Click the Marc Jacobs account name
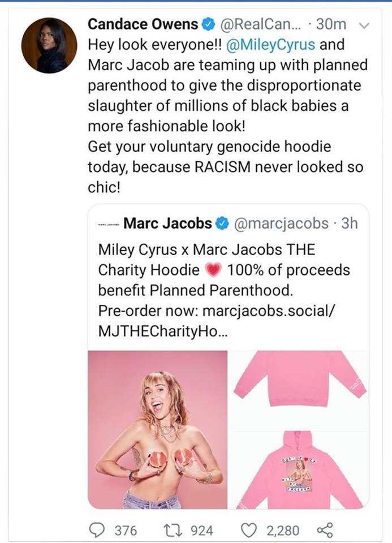 (x=167, y=223)
